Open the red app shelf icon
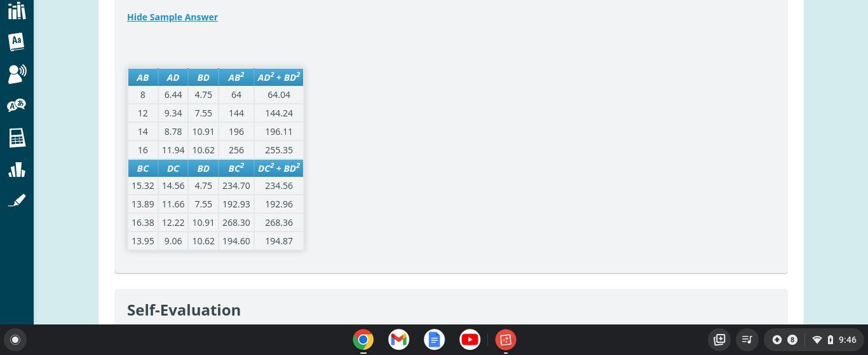The height and width of the screenshot is (355, 868). click(x=506, y=340)
